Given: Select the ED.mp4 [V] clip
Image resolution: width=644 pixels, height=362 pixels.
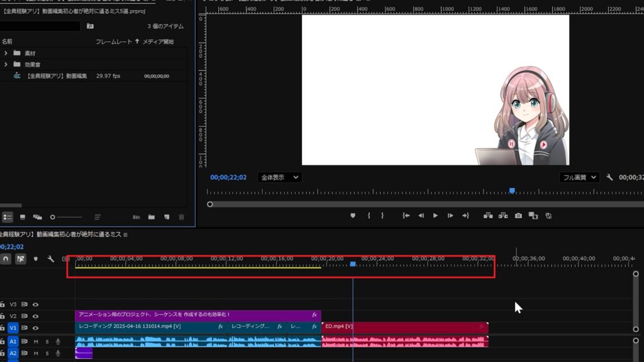Looking at the screenshot, I should pos(405,327).
